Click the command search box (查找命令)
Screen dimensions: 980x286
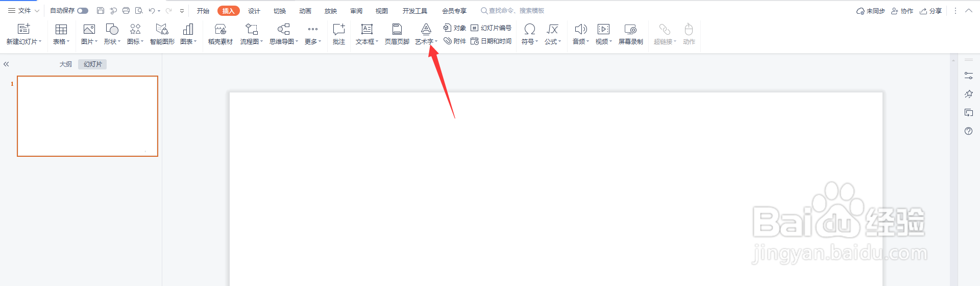click(x=513, y=11)
